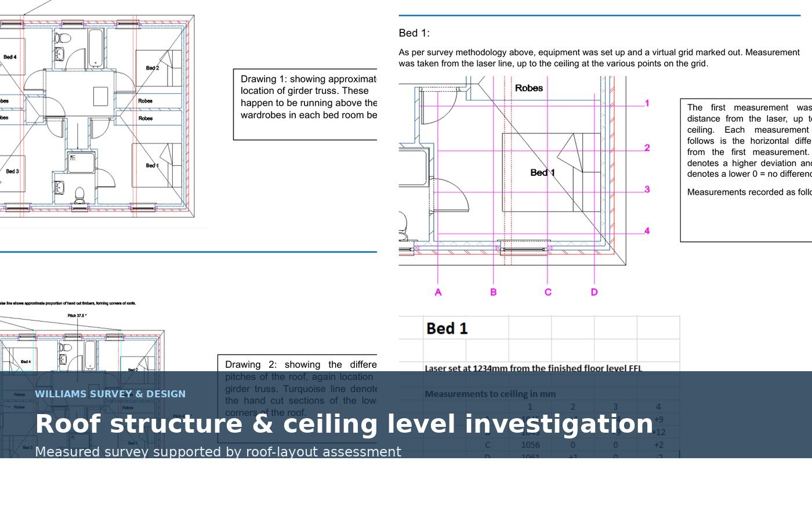Click magenta grid row label "2"
Screen dimensions: 812x522
pyautogui.click(x=647, y=148)
